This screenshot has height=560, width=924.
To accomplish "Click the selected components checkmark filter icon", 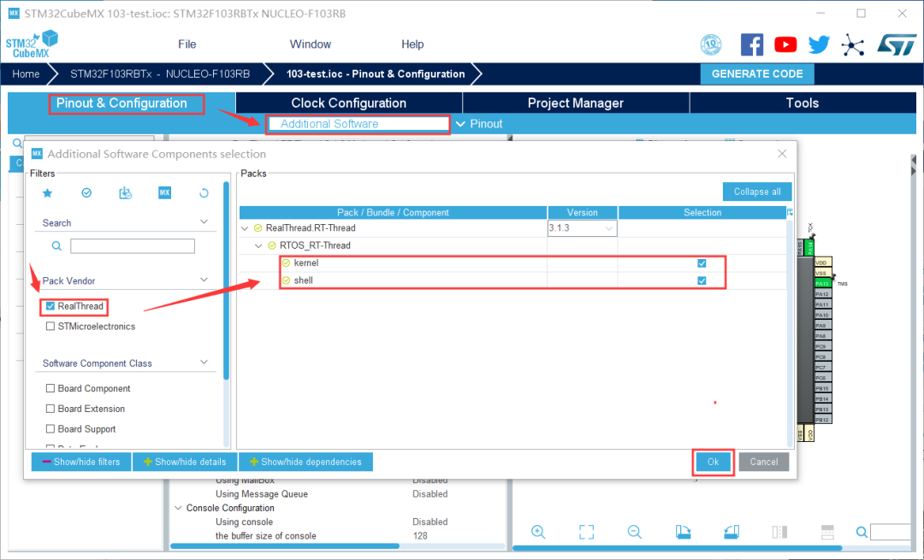I will pyautogui.click(x=86, y=193).
